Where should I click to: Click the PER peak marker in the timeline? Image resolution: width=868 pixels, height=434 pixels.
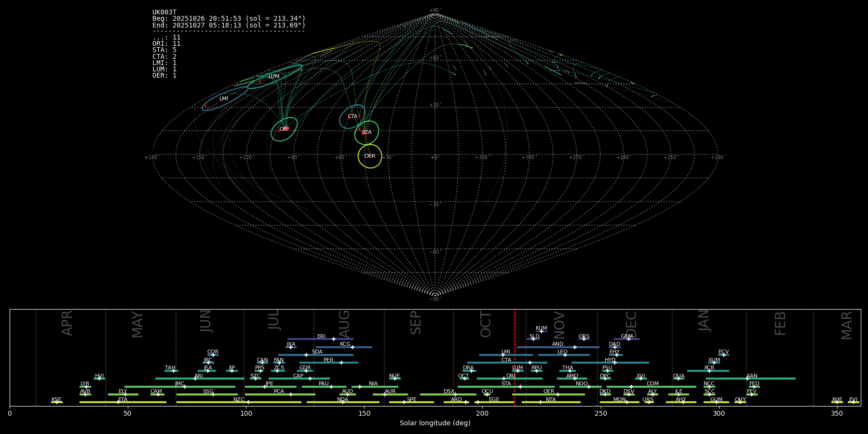tap(341, 363)
